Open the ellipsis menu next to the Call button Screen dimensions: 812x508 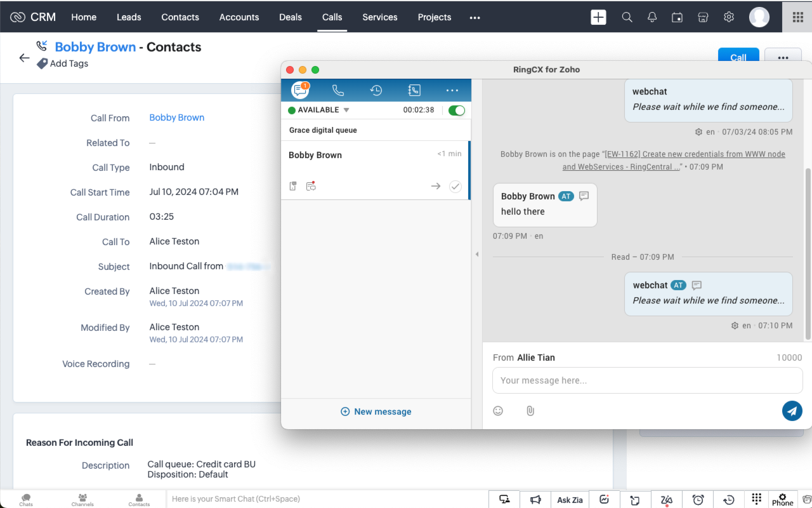(782, 57)
